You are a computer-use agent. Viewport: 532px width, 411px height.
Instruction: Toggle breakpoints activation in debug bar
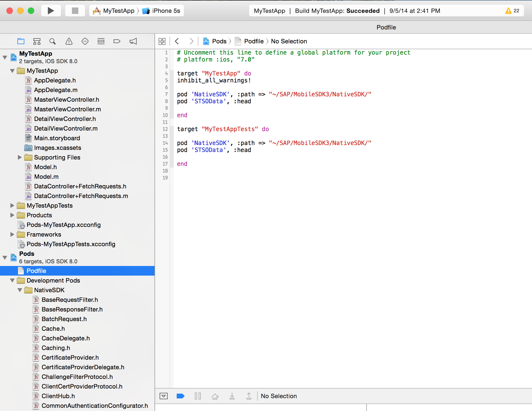(x=181, y=396)
